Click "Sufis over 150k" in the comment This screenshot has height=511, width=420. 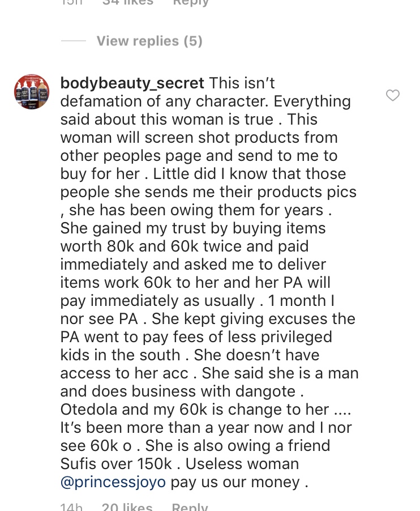[116, 464]
